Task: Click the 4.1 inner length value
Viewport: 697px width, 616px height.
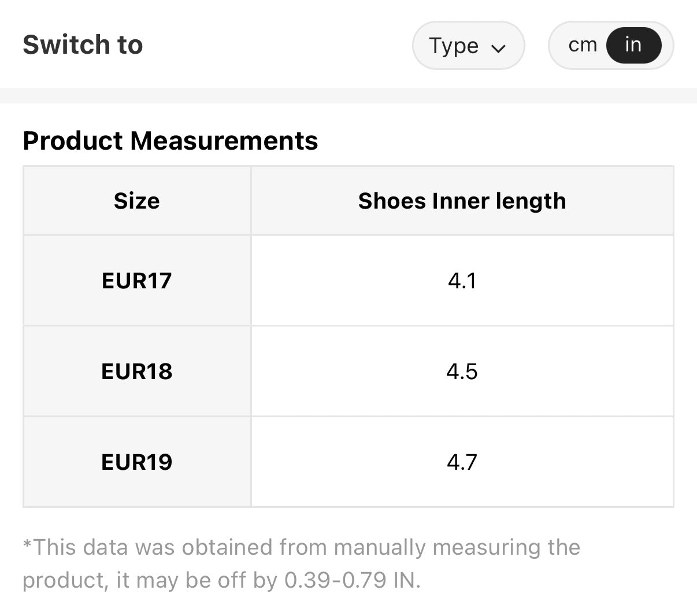Action: [462, 281]
